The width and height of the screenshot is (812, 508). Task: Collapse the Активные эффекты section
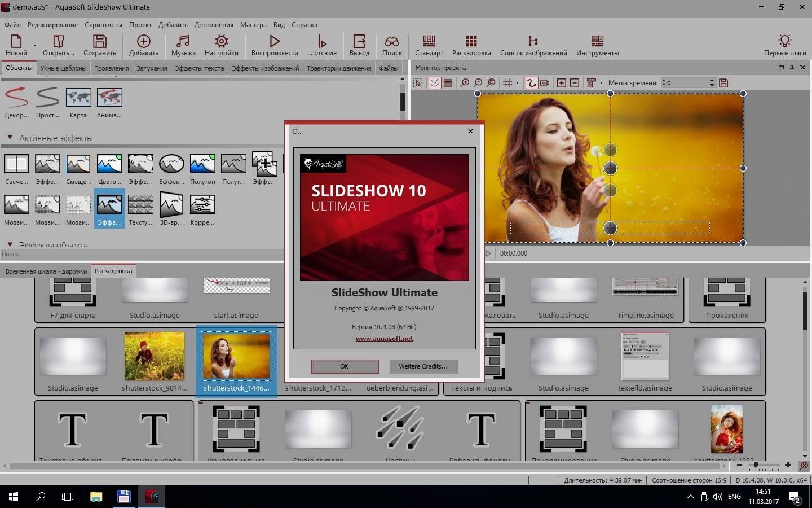pos(10,137)
